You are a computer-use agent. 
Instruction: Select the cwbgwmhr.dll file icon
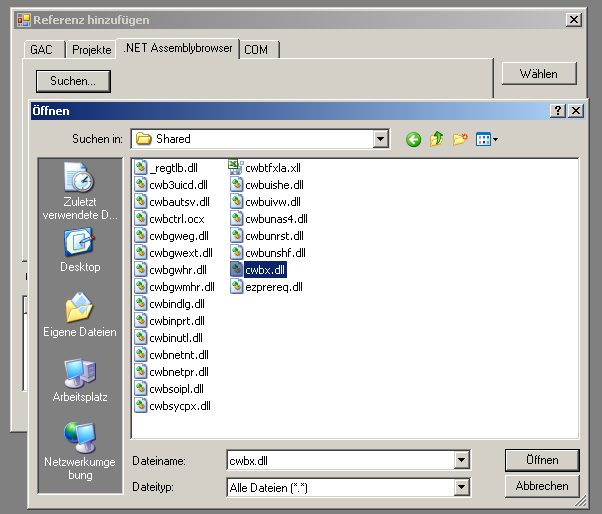click(x=141, y=286)
